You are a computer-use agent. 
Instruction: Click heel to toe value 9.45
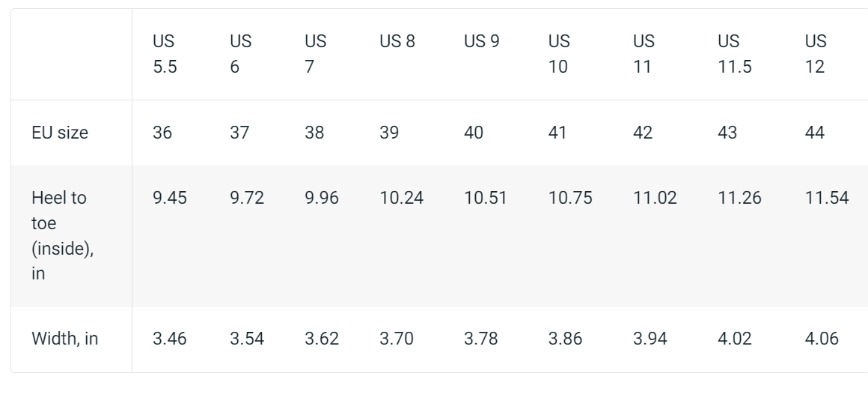(170, 198)
